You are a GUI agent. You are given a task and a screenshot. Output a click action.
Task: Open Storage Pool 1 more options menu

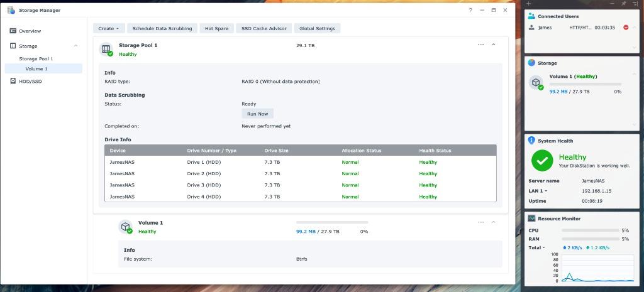click(x=481, y=45)
